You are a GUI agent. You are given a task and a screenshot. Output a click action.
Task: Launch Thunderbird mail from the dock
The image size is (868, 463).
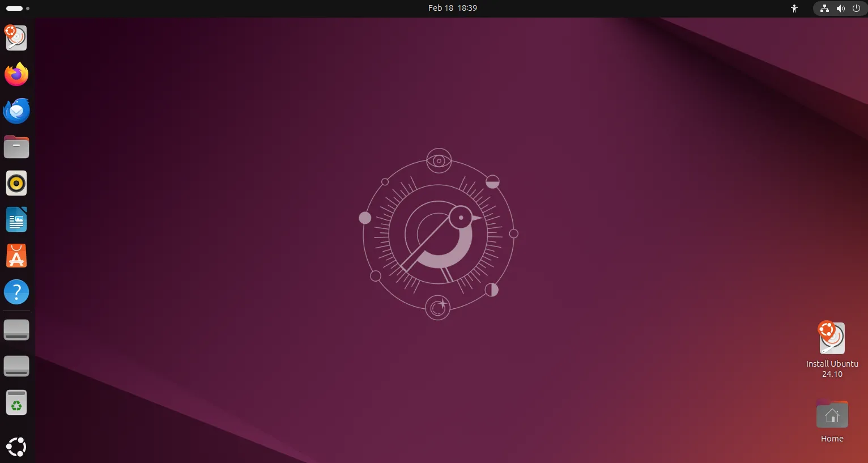tap(16, 111)
